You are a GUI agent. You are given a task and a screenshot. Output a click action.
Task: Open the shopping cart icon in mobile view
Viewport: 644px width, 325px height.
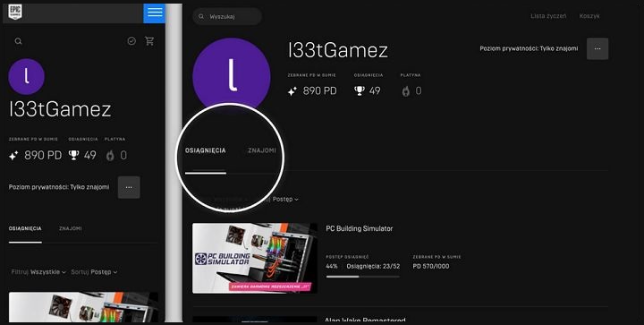pos(149,40)
